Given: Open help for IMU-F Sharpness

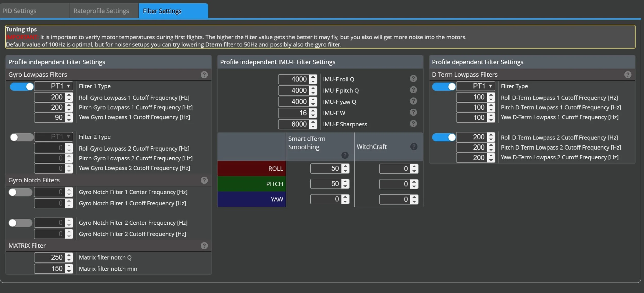Looking at the screenshot, I should (413, 124).
